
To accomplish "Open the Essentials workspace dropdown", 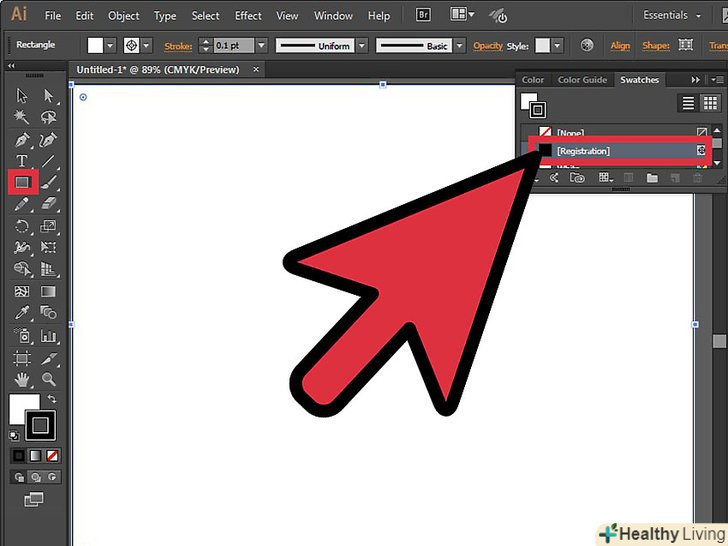I will point(672,16).
